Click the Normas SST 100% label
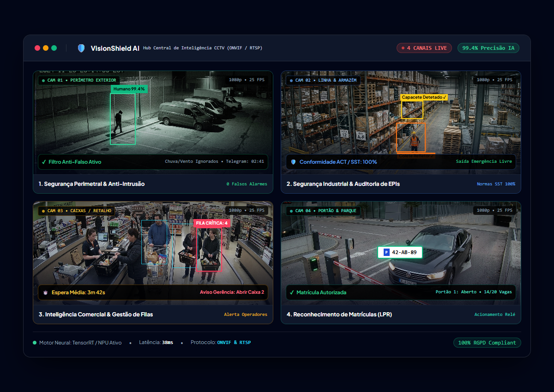The width and height of the screenshot is (554, 392). 496,184
